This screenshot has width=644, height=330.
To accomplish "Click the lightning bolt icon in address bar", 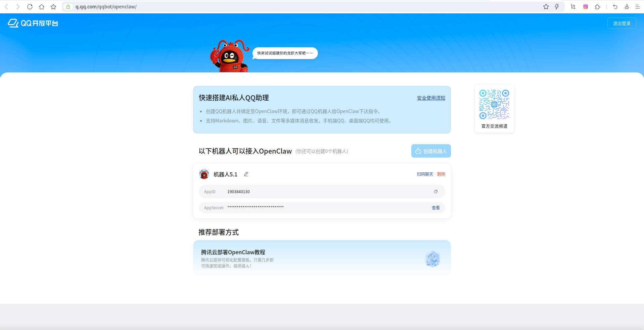I will click(x=557, y=7).
